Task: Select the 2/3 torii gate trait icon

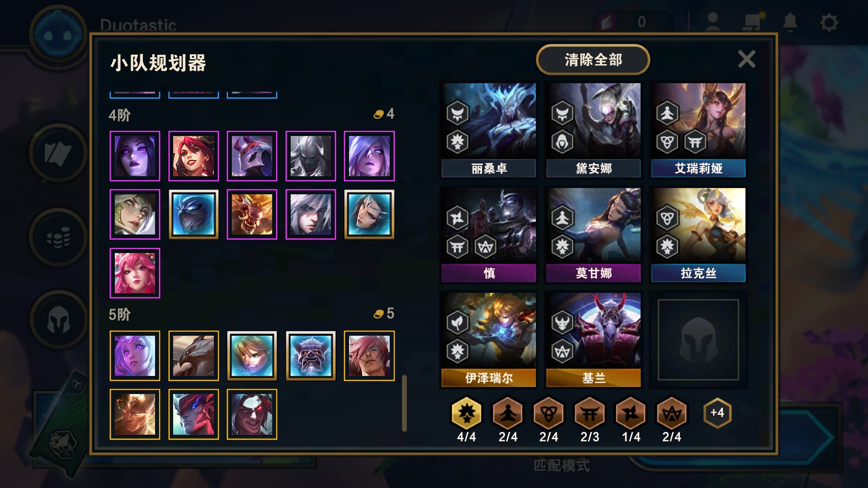Action: (590, 413)
